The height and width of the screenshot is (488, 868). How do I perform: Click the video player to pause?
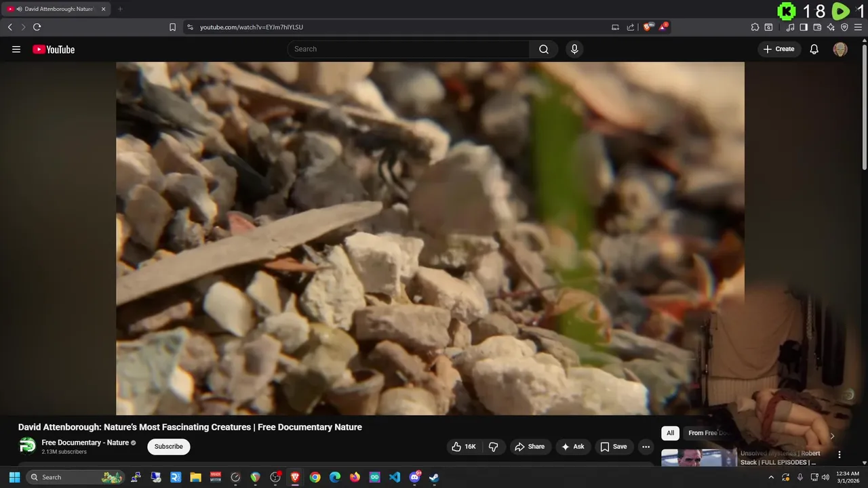[430, 238]
